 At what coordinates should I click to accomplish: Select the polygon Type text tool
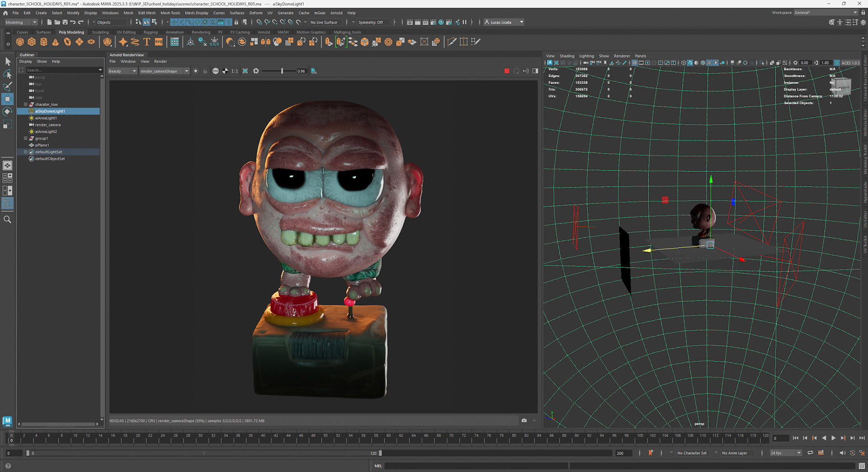146,42
